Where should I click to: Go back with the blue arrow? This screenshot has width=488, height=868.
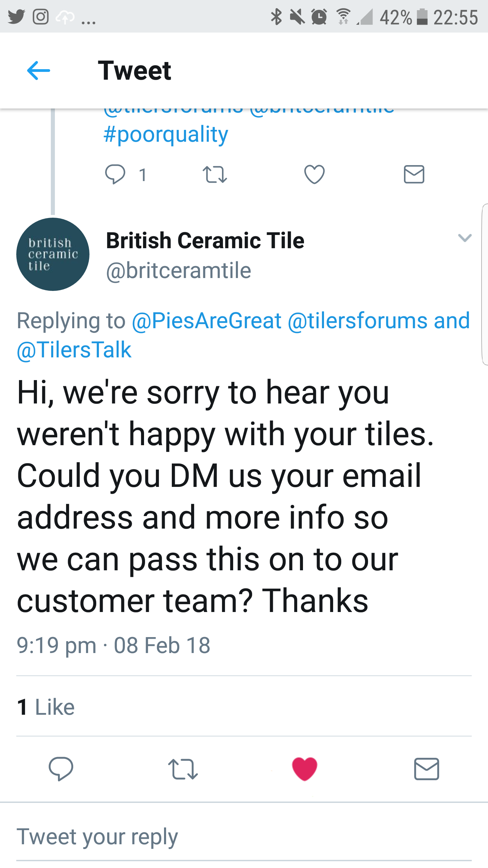pyautogui.click(x=39, y=71)
